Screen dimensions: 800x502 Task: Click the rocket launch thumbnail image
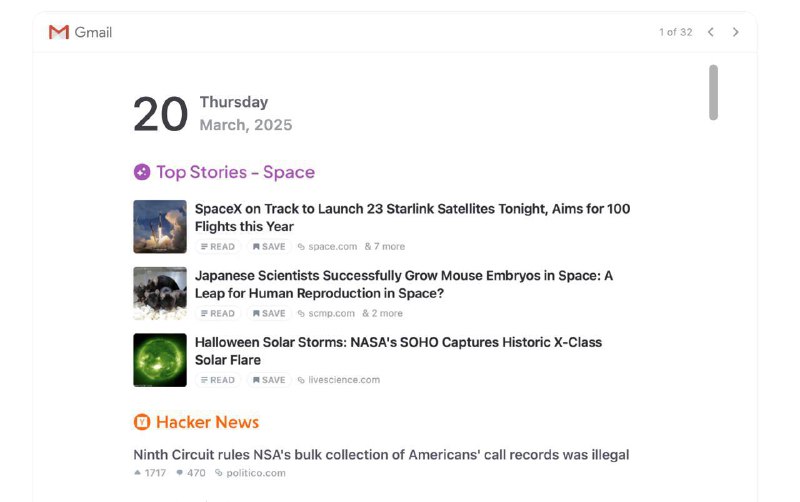(160, 226)
